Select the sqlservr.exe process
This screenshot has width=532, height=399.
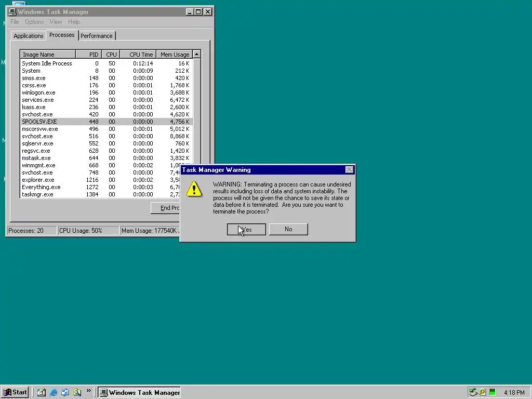[x=107, y=143]
